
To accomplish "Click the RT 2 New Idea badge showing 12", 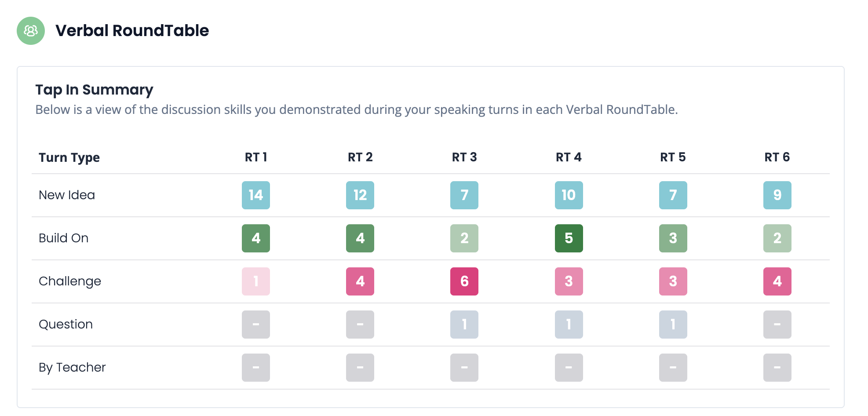I will point(360,195).
